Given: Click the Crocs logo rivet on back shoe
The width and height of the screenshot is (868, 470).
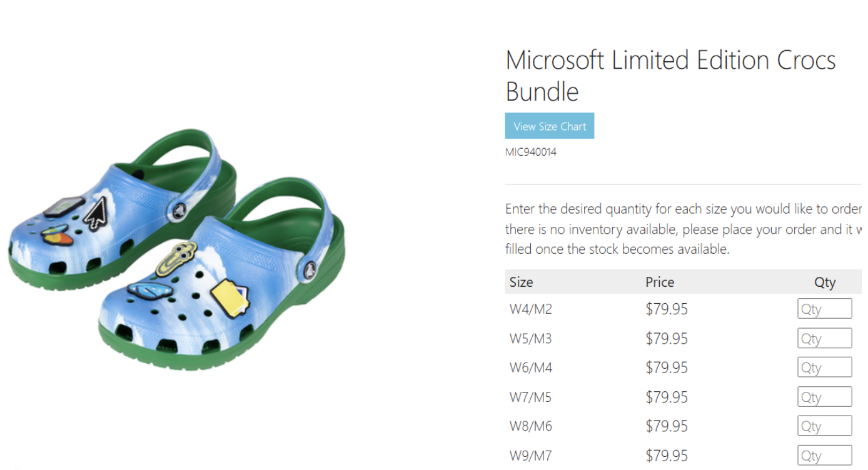Looking at the screenshot, I should (x=178, y=211).
